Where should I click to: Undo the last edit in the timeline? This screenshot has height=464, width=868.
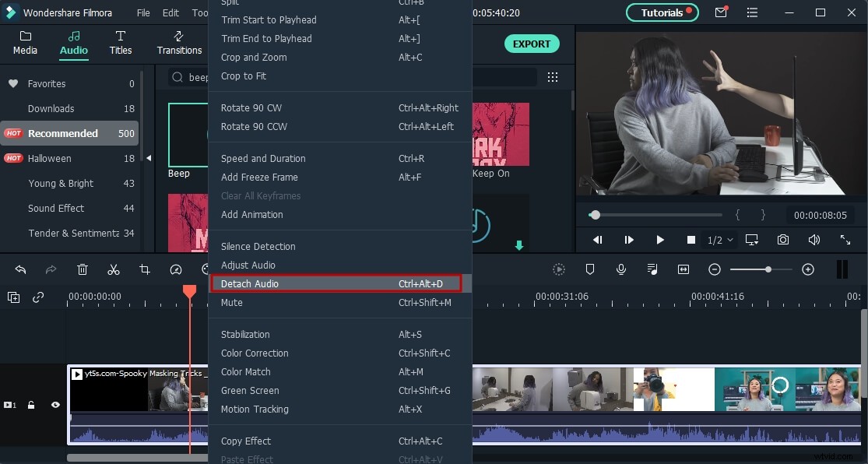coord(21,269)
